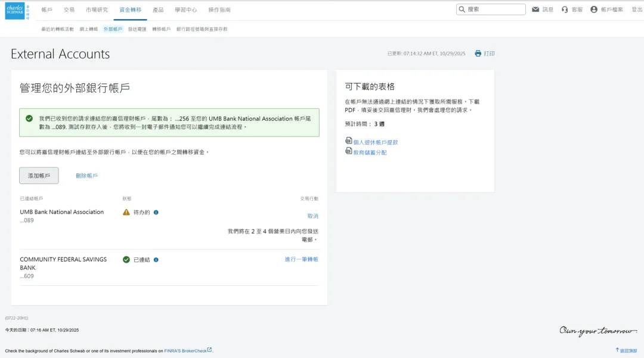Click the External Accounts page heading

pyautogui.click(x=60, y=54)
